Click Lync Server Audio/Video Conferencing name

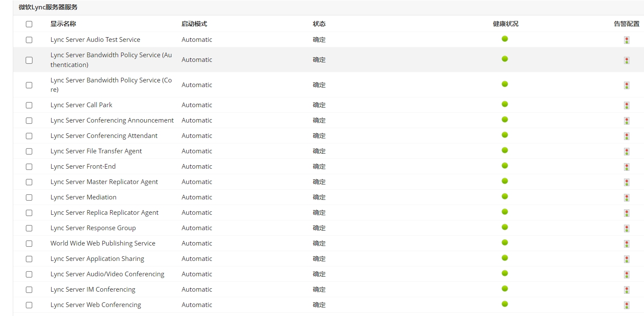click(x=107, y=274)
